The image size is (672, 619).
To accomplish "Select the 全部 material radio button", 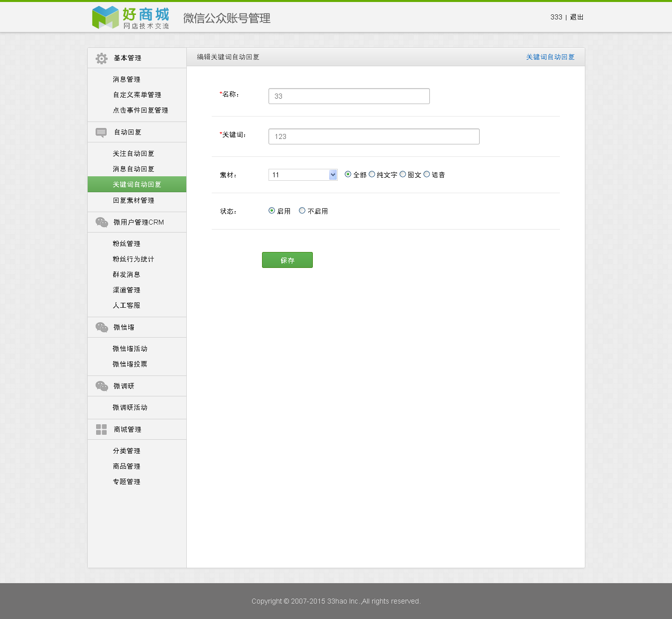I will tap(348, 174).
